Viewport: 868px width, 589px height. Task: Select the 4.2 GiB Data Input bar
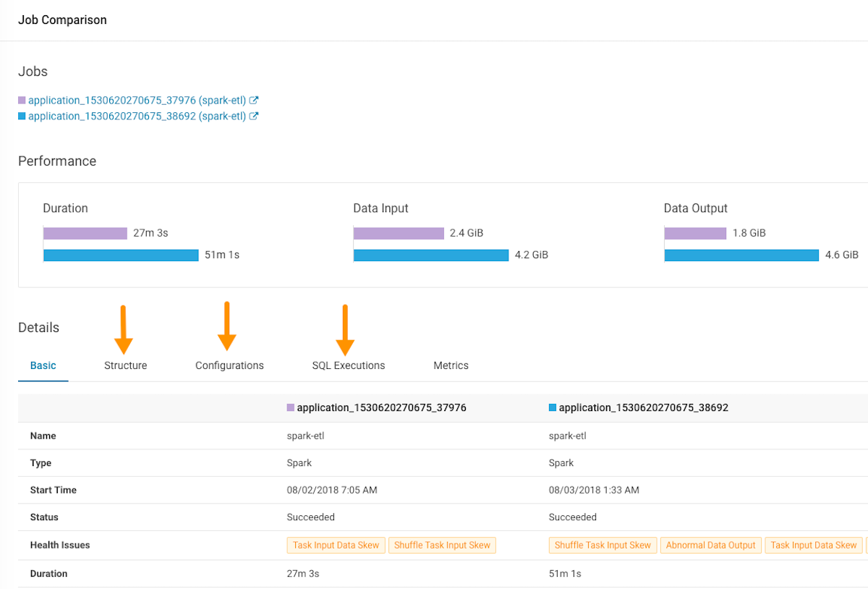pos(431,255)
